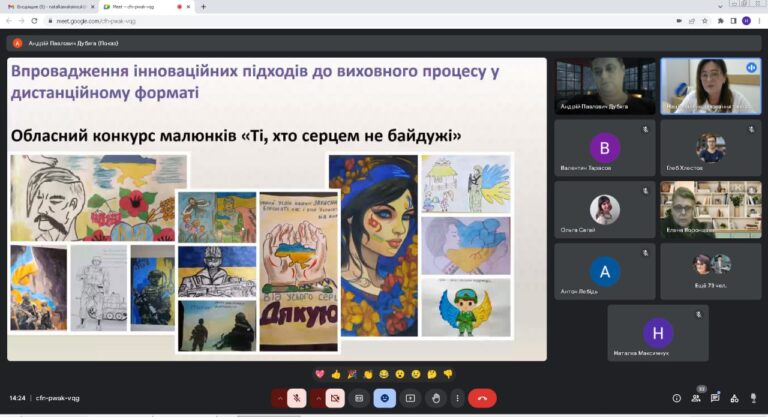Send the thinking face reaction
This screenshot has height=417, width=768.
tap(432, 374)
